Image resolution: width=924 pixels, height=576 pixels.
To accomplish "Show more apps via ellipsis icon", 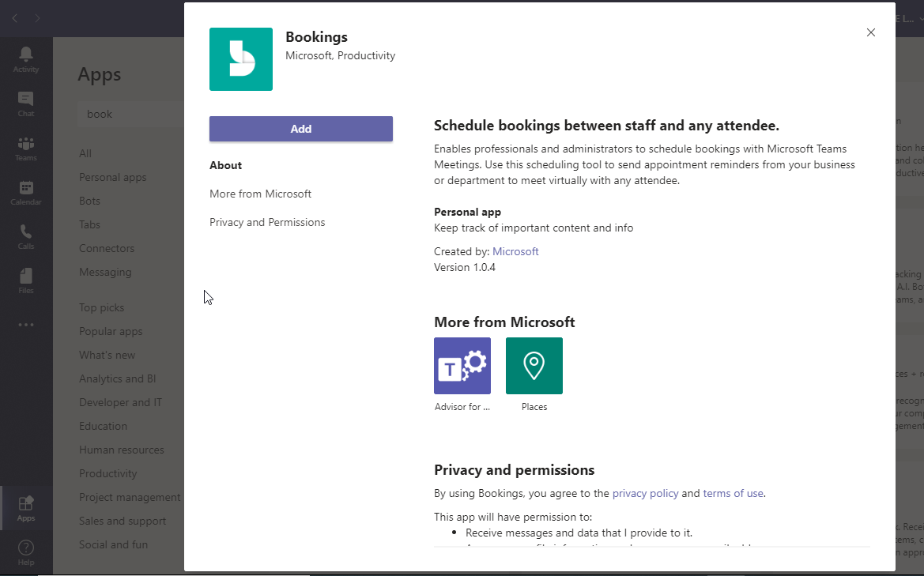I will pyautogui.click(x=26, y=325).
